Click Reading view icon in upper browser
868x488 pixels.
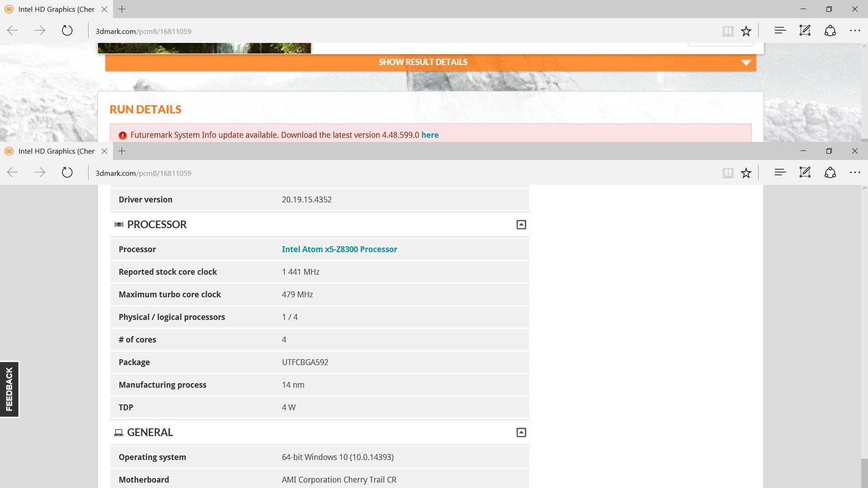tap(727, 31)
